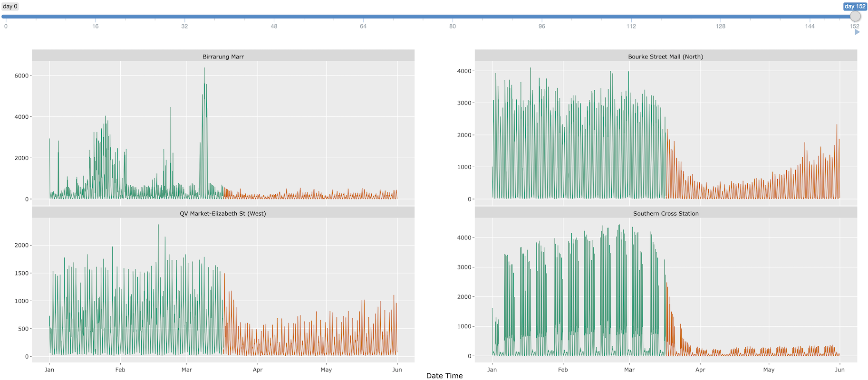The width and height of the screenshot is (868, 380).
Task: Click the Bourke Street Mall (North) title
Action: click(x=665, y=57)
